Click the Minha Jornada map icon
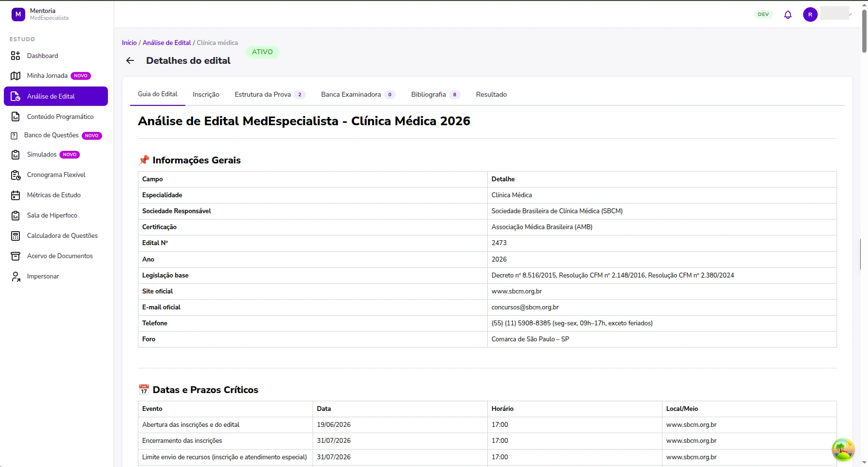Viewport: 868px width, 467px height. click(x=15, y=76)
